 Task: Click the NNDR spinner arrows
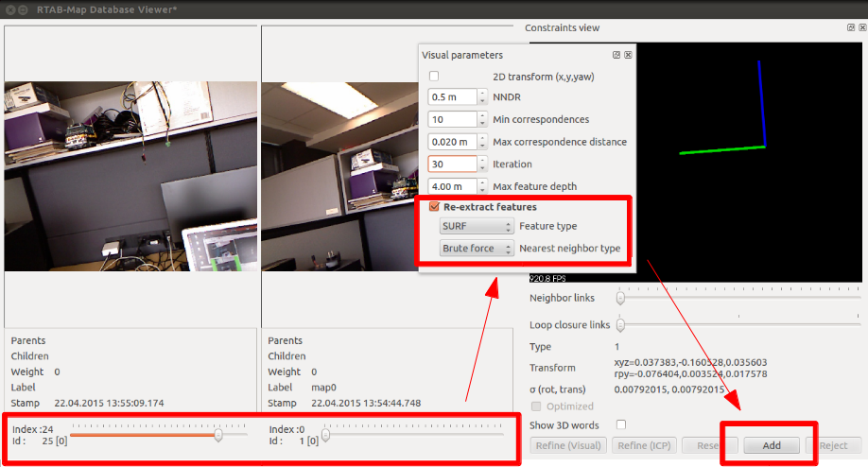coord(482,97)
